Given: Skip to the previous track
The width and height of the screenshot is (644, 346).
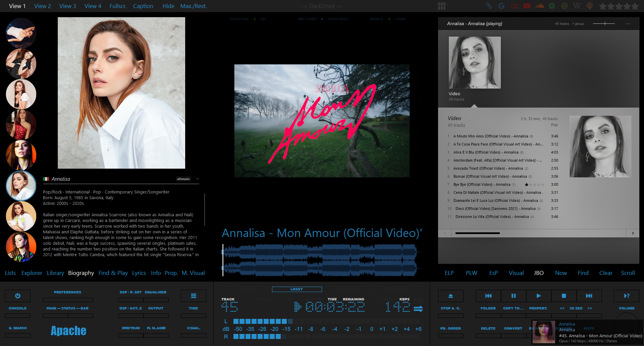Looking at the screenshot, I should pyautogui.click(x=488, y=296).
